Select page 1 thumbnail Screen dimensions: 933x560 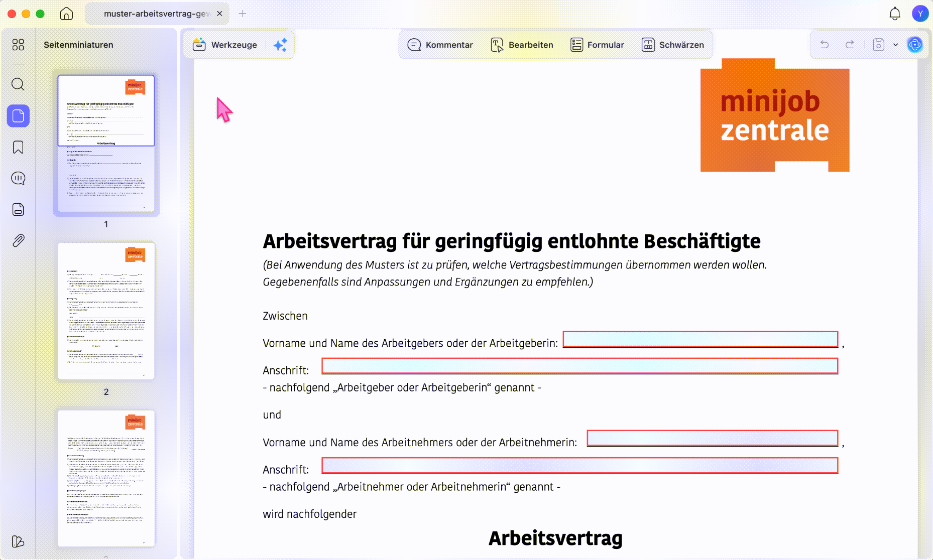pos(106,144)
